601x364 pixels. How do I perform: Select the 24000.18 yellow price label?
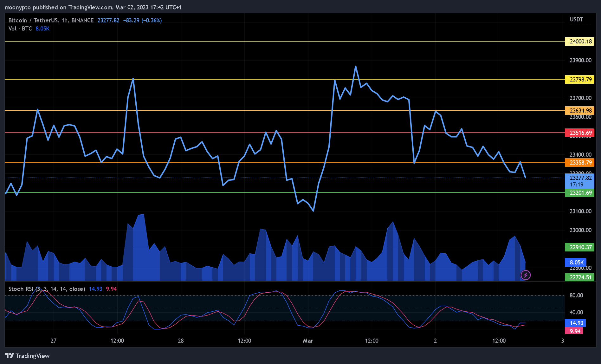[x=579, y=42]
